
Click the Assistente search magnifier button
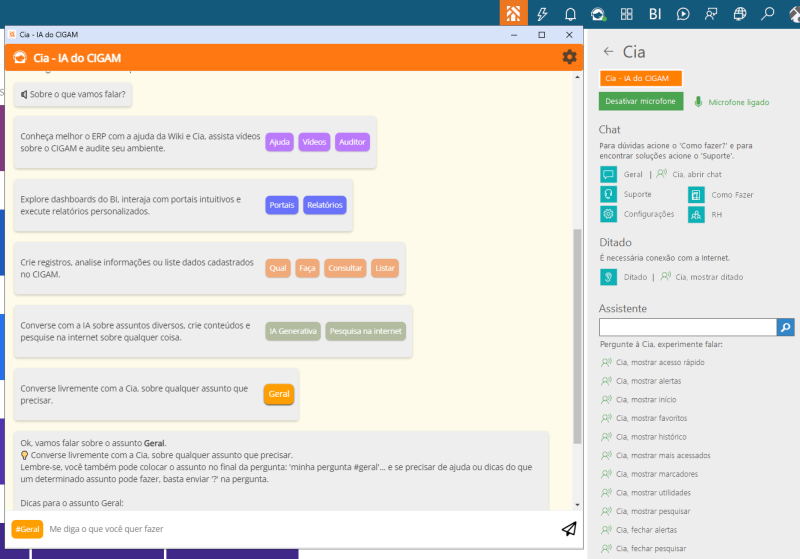[x=785, y=327]
